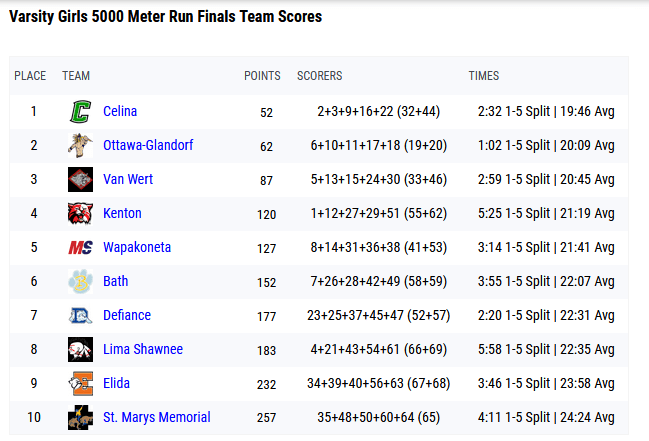Open the St. Marys Memorial link
649x441 pixels.
pyautogui.click(x=157, y=417)
